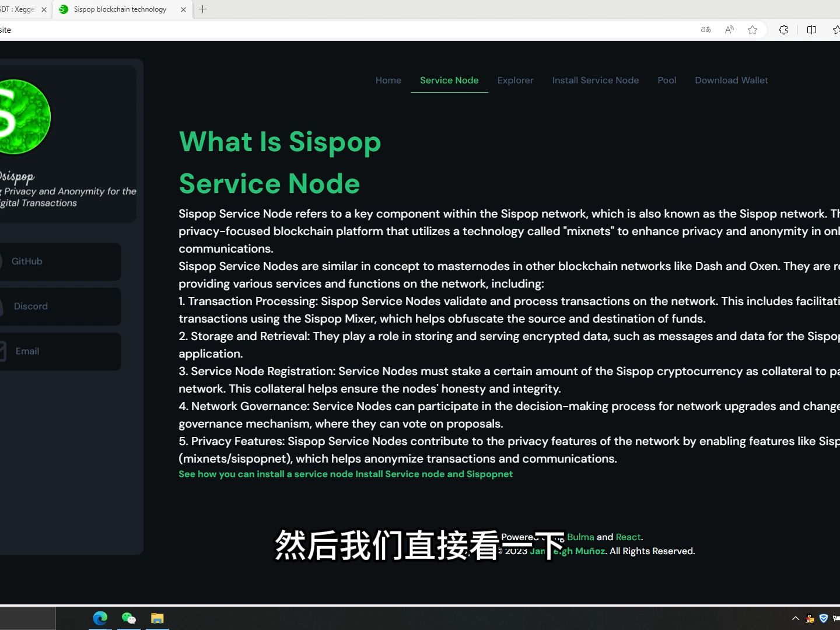Click the Sispop script wordmark under logo
The width and height of the screenshot is (840, 630).
pyautogui.click(x=17, y=176)
